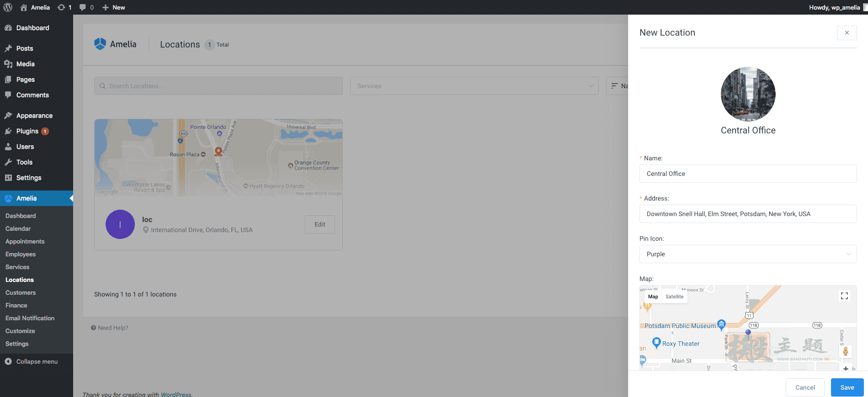868x397 pixels.
Task: Click the Amelia logo in page header
Action: tap(115, 44)
